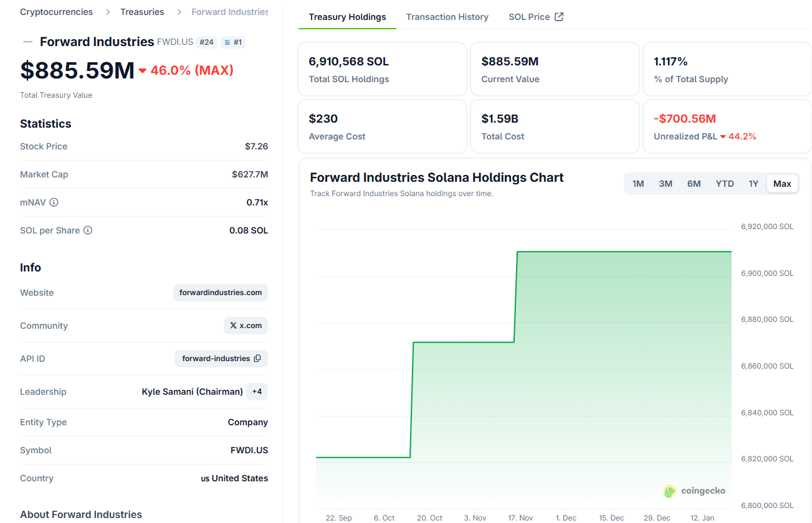Expand the +4 leadership list
Viewport: 812px width, 523px height.
[256, 391]
